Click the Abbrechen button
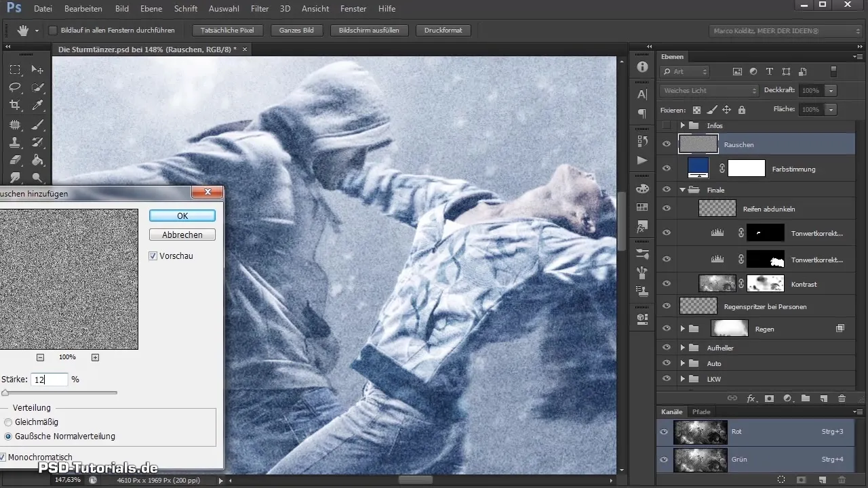868x488 pixels. pyautogui.click(x=182, y=235)
